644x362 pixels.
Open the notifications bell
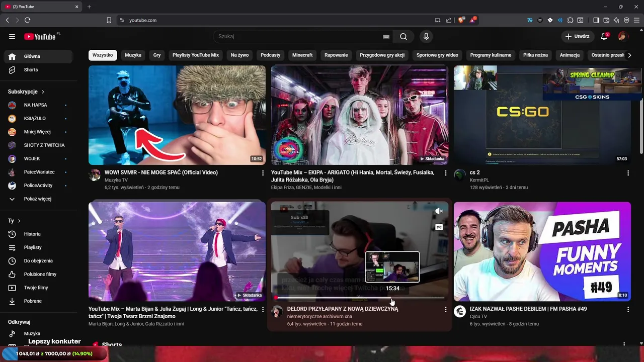click(x=604, y=36)
